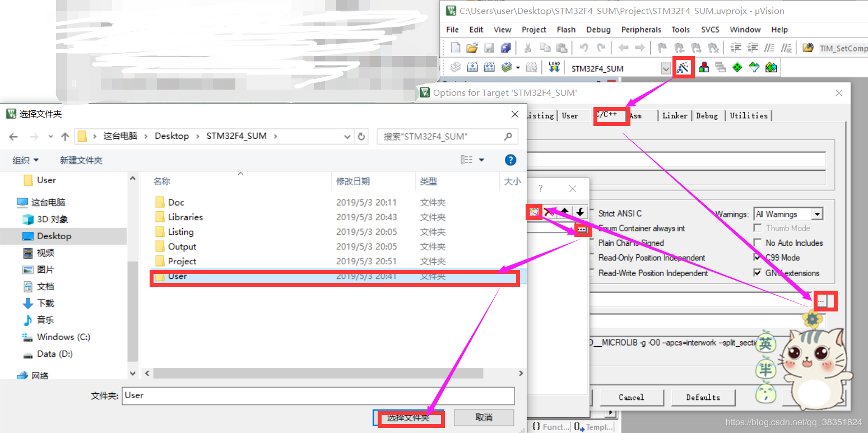
Task: Click the Save All toolbar icon
Action: point(505,48)
